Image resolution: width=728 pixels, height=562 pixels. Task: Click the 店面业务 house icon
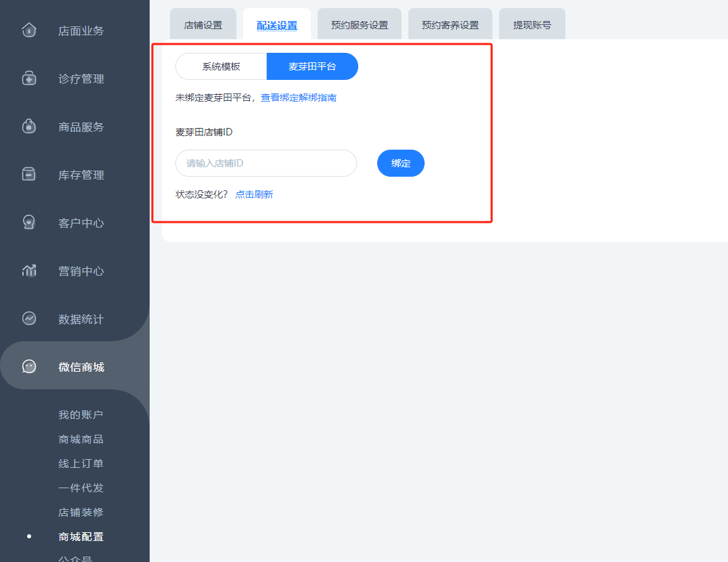pyautogui.click(x=29, y=30)
